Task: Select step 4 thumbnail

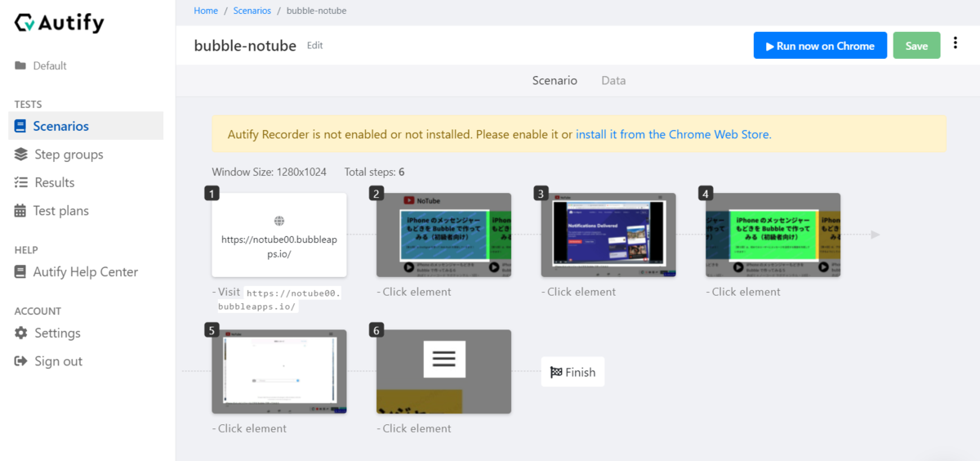Action: 773,235
